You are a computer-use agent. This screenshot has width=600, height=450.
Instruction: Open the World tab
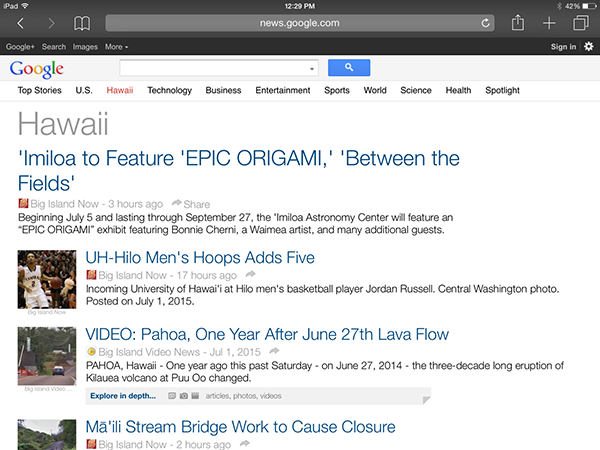click(x=375, y=90)
